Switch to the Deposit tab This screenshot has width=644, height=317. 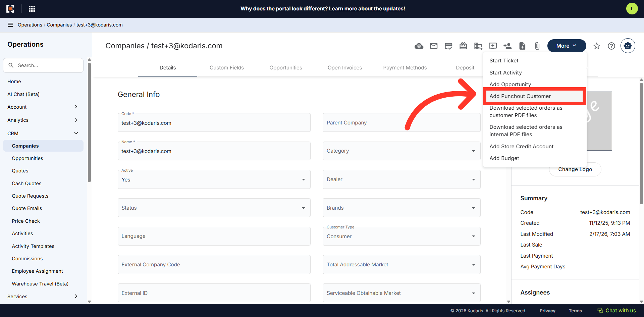[x=465, y=68]
